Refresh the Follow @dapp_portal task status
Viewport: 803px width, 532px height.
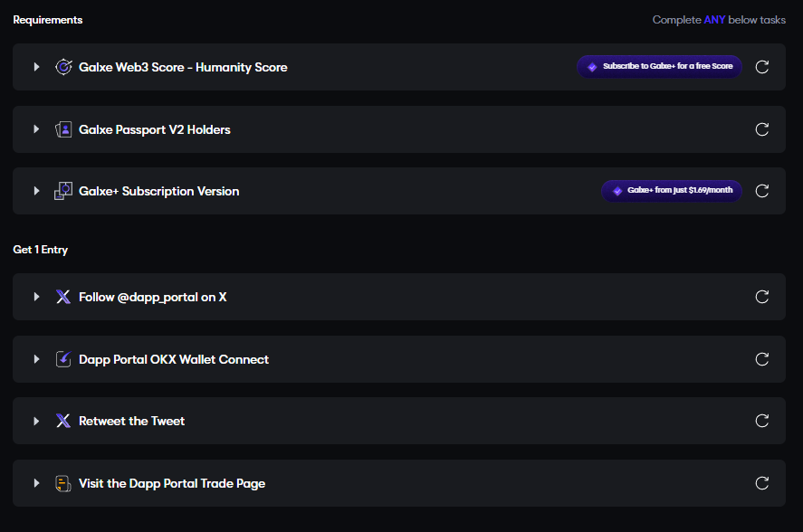[x=762, y=297]
